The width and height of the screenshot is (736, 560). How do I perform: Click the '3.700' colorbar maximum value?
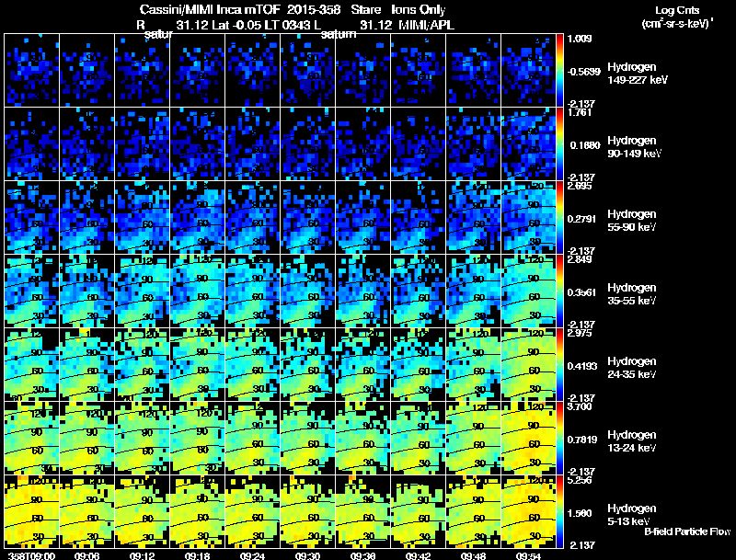pyautogui.click(x=580, y=406)
